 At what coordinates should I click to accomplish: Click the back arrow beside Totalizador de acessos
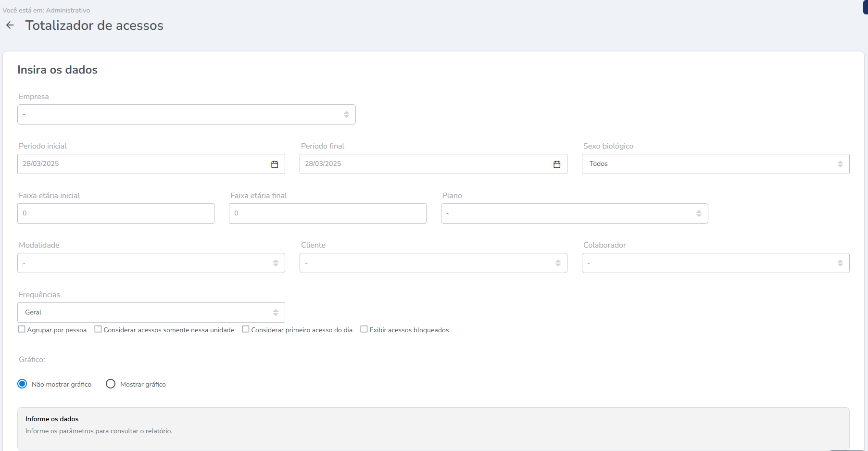(10, 25)
